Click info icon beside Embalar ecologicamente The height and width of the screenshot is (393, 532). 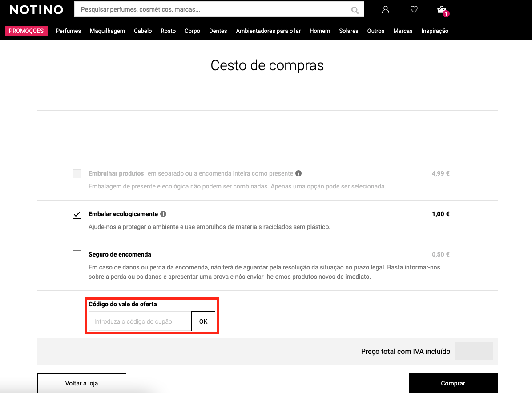(163, 214)
